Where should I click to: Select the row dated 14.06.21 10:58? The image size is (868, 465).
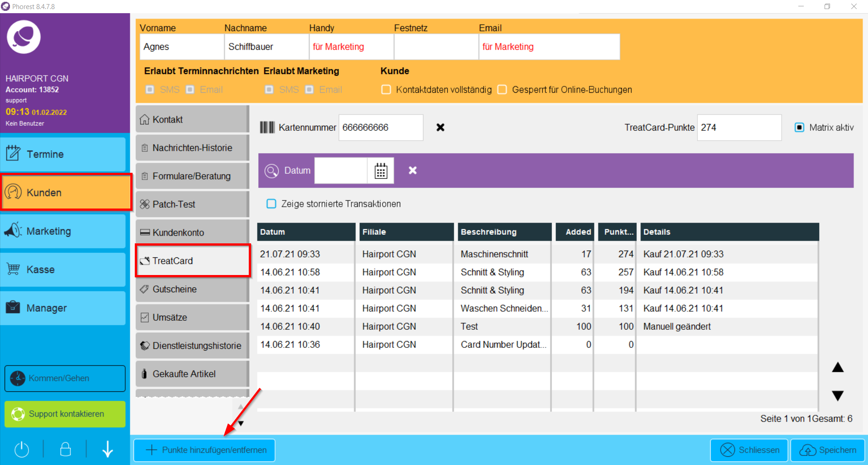pos(537,272)
